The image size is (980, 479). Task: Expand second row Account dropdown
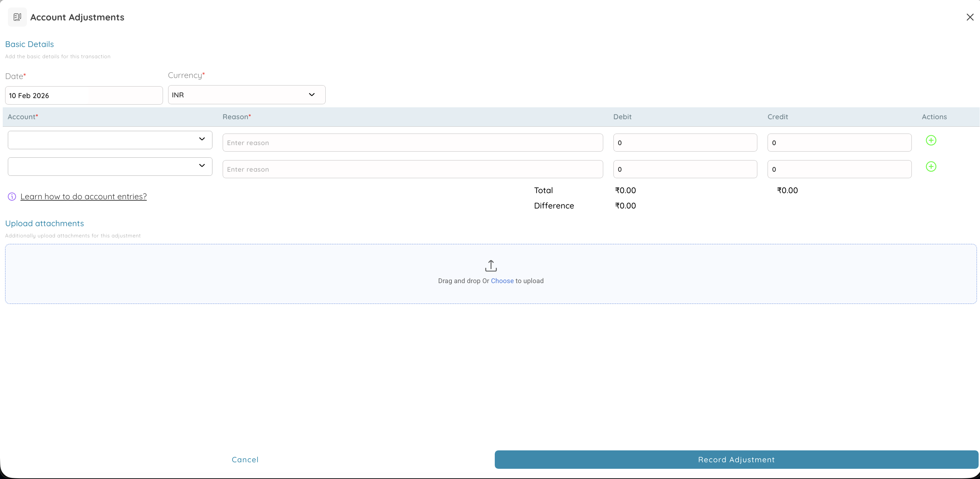[x=110, y=167]
